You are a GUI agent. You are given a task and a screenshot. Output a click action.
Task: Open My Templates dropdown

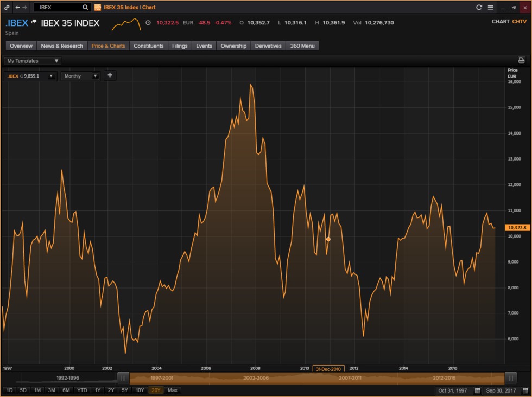coord(33,61)
